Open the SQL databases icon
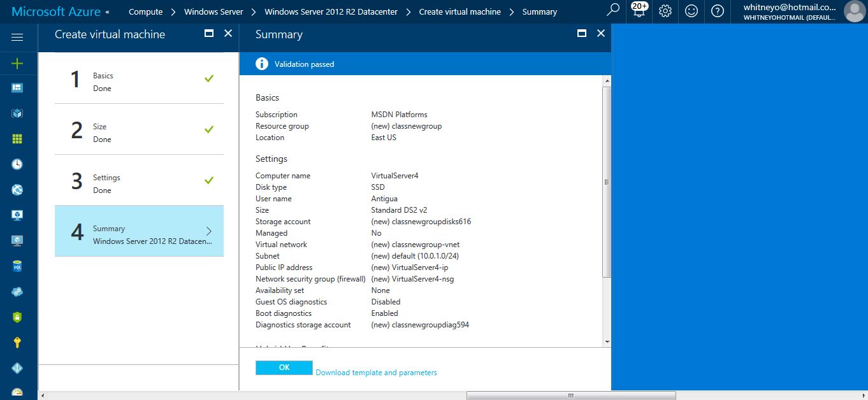 17,266
